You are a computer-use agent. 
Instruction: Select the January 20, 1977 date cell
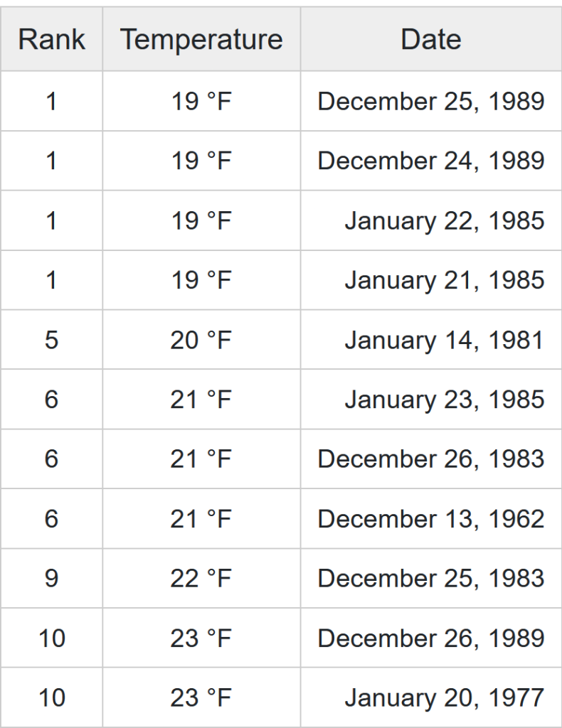coord(445,698)
